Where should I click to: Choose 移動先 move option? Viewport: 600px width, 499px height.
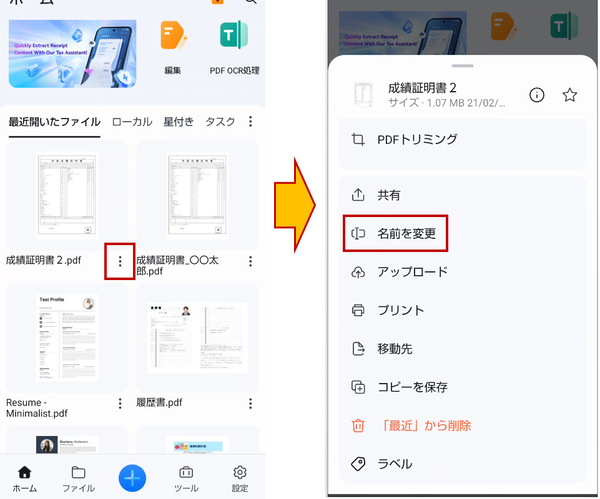coord(463,349)
